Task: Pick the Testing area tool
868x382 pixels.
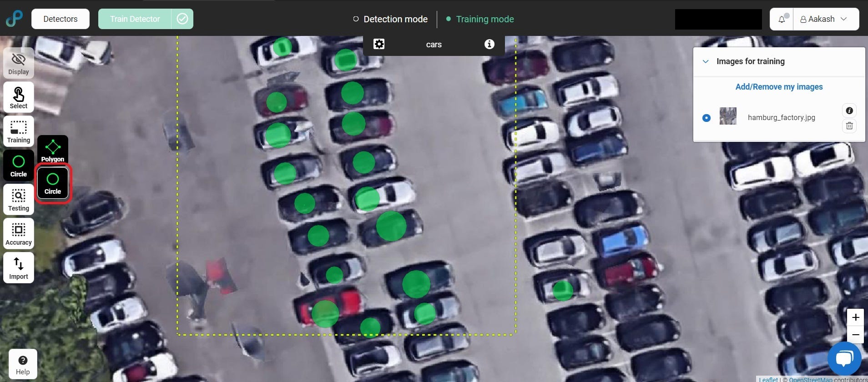Action: (x=19, y=199)
